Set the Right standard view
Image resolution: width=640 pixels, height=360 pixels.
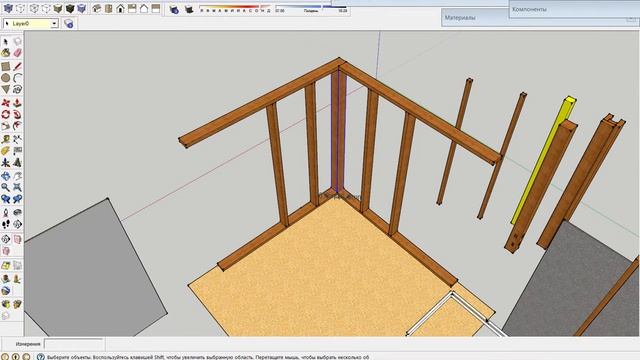(x=132, y=8)
